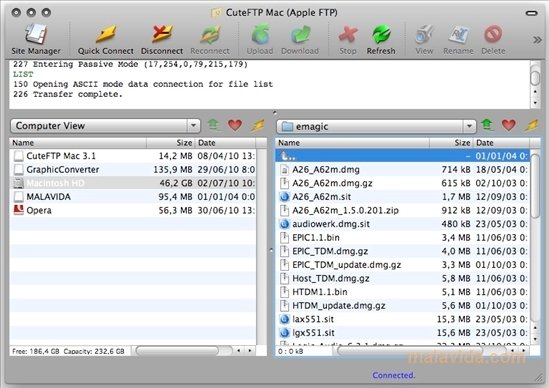Click Free 186,4 GB capacity status

coord(68,351)
